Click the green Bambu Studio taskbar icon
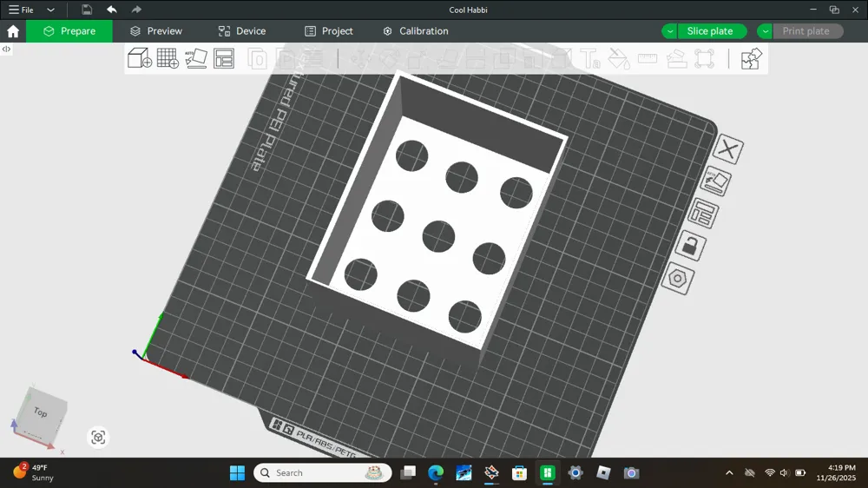868x488 pixels. coord(548,472)
